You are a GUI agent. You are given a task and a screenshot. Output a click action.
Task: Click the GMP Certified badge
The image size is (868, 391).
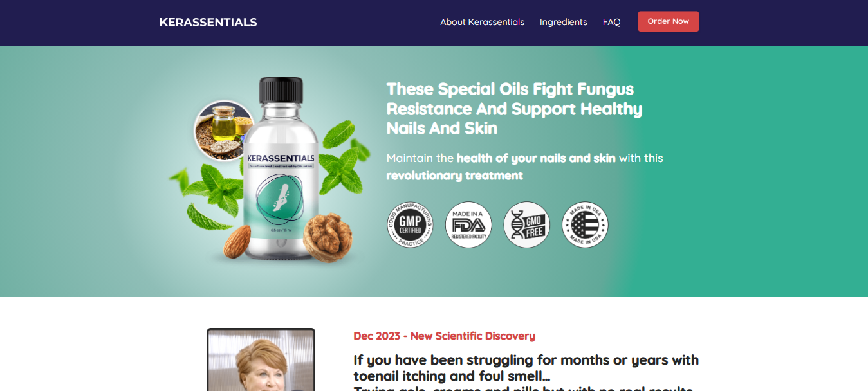(410, 224)
